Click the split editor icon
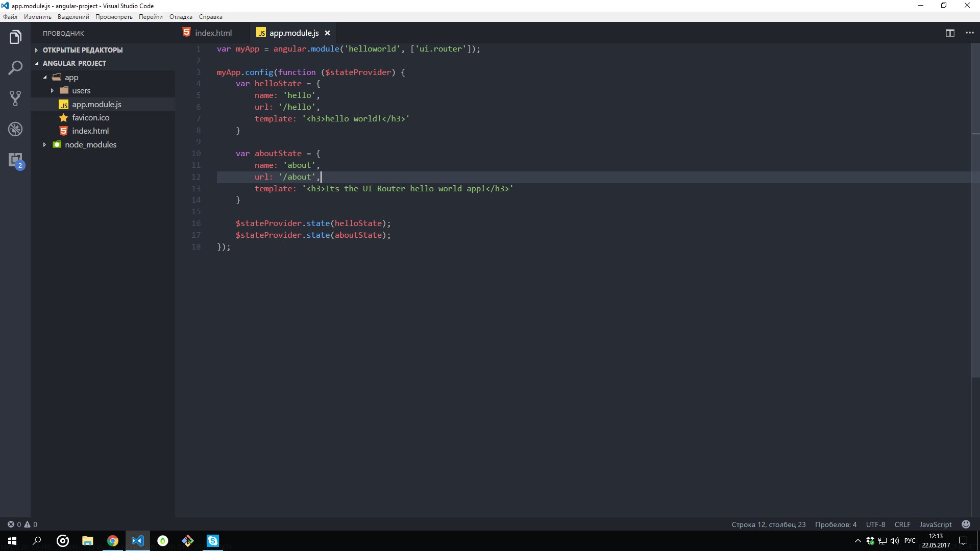The height and width of the screenshot is (551, 980). click(x=950, y=33)
